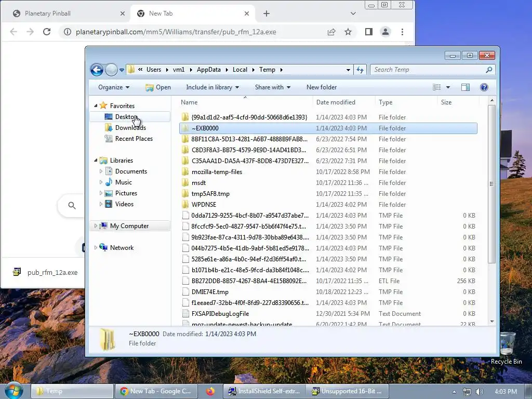Click Chrome reload button
Viewport: 532px width, 399px height.
click(47, 32)
